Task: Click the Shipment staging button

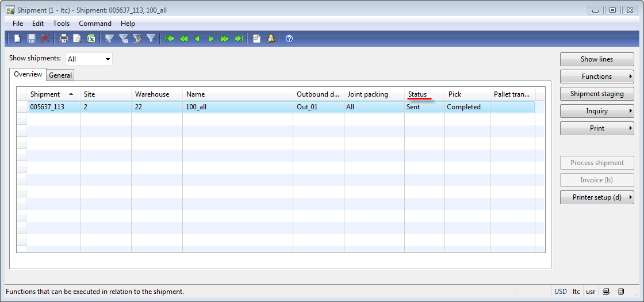Action: tap(597, 94)
